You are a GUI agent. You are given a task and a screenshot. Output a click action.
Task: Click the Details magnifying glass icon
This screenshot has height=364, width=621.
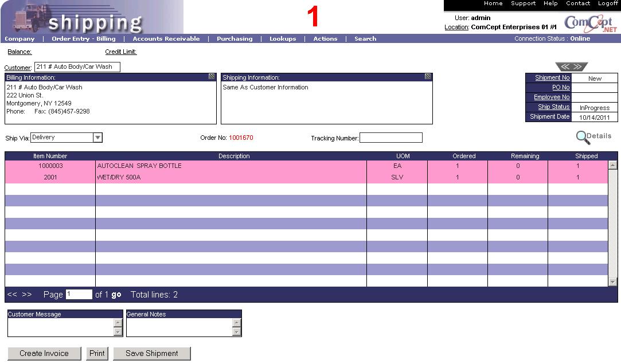pyautogui.click(x=583, y=137)
